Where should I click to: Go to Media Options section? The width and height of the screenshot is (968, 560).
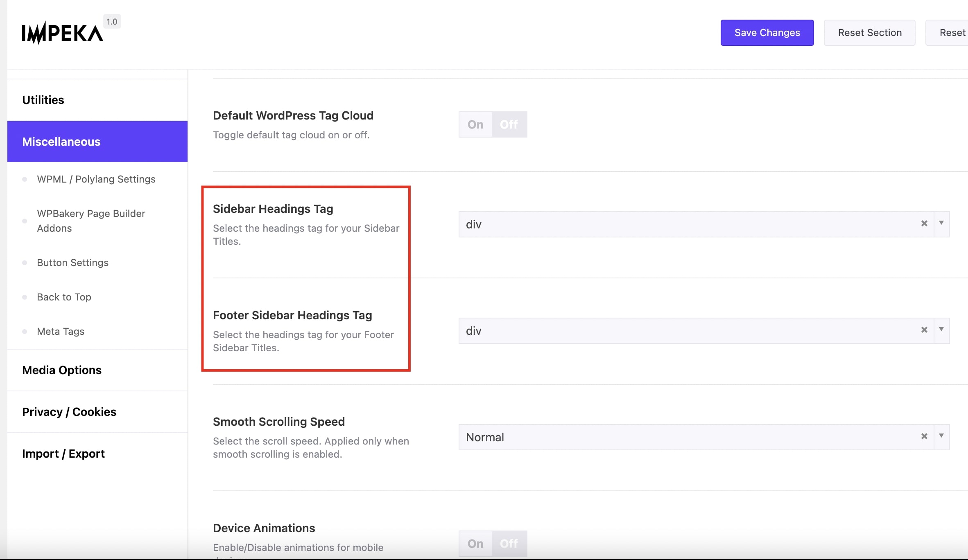[62, 370]
